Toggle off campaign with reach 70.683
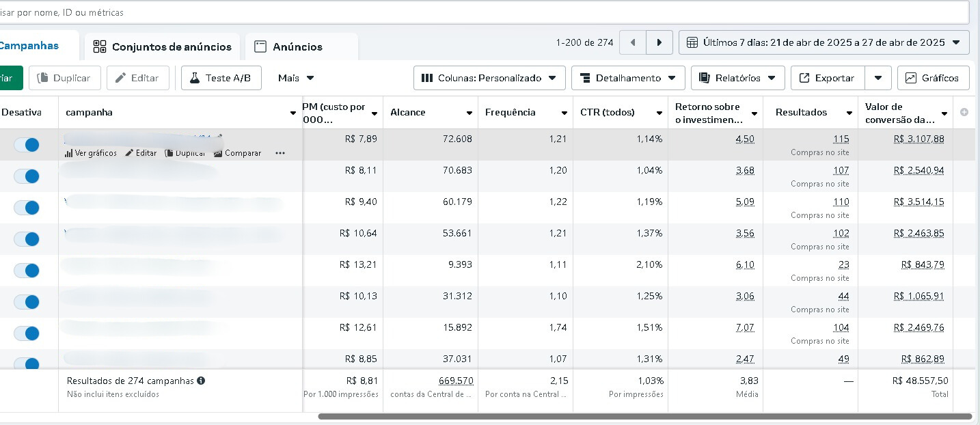Image resolution: width=980 pixels, height=425 pixels. point(27,176)
